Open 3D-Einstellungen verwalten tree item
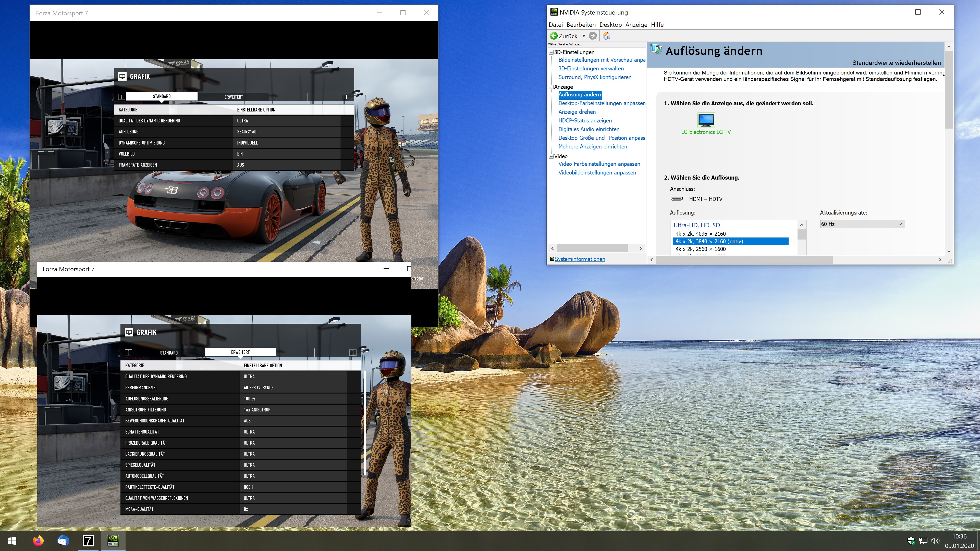980x551 pixels. click(x=591, y=68)
